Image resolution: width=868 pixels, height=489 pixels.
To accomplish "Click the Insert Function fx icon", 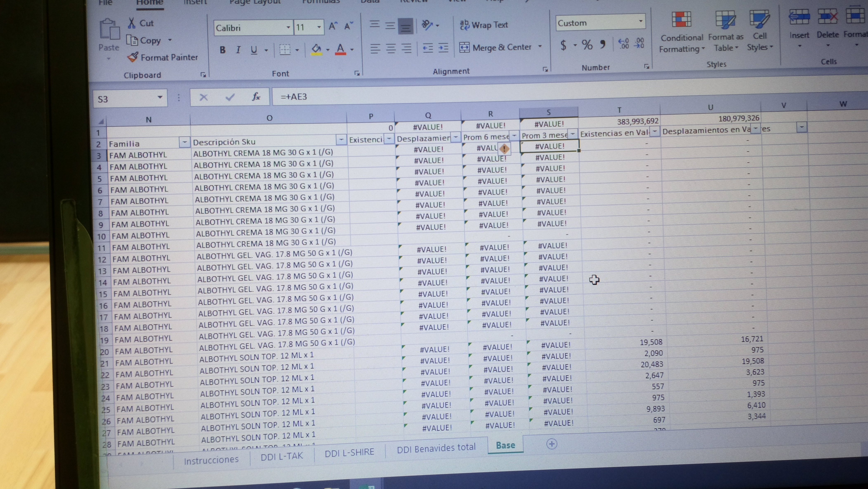I will pos(256,97).
